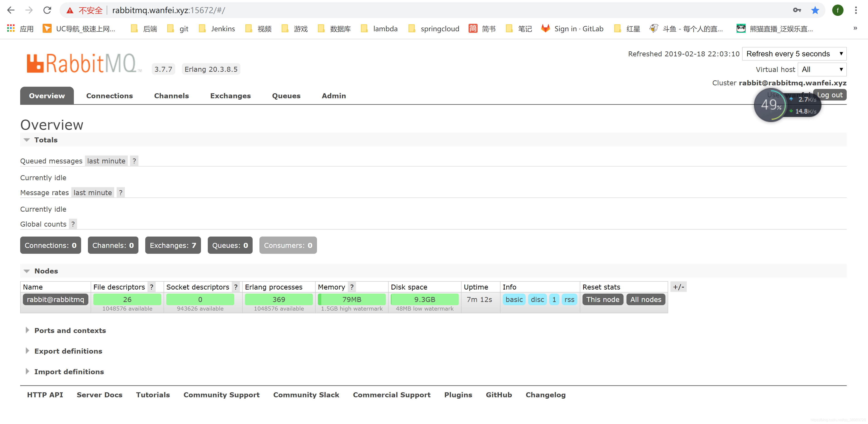Open the apps grid bookmark
868x424 pixels.
click(x=20, y=29)
